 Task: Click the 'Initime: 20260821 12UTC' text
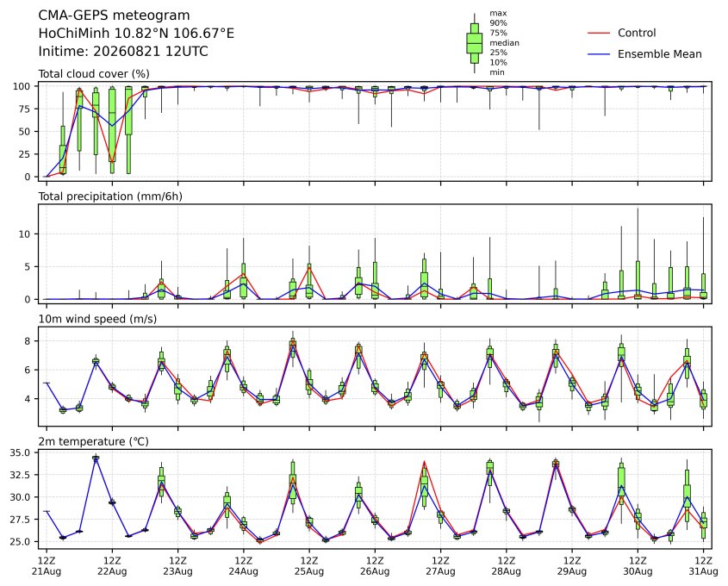click(123, 51)
